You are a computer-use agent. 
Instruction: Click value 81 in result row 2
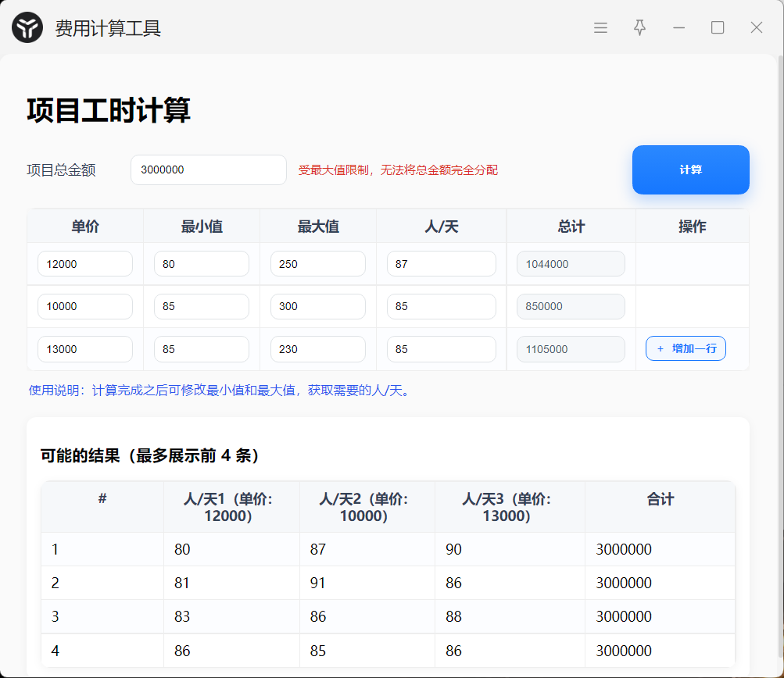coord(182,583)
